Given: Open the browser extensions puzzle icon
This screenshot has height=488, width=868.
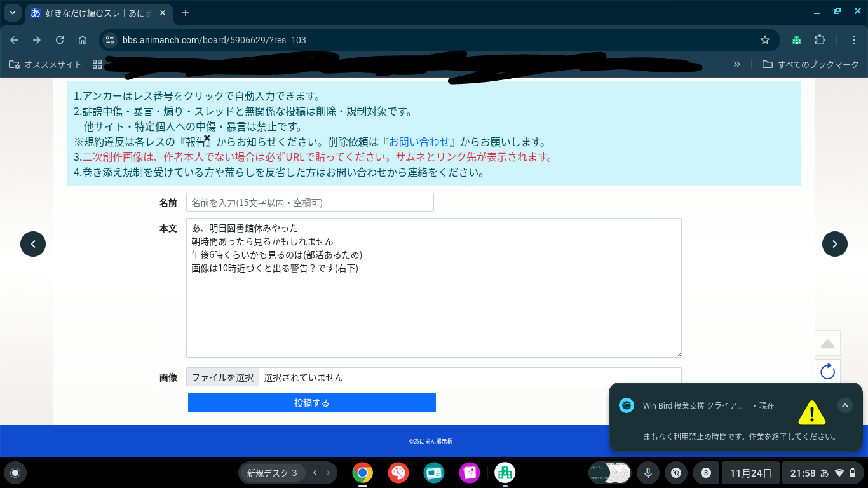Looking at the screenshot, I should [x=820, y=40].
